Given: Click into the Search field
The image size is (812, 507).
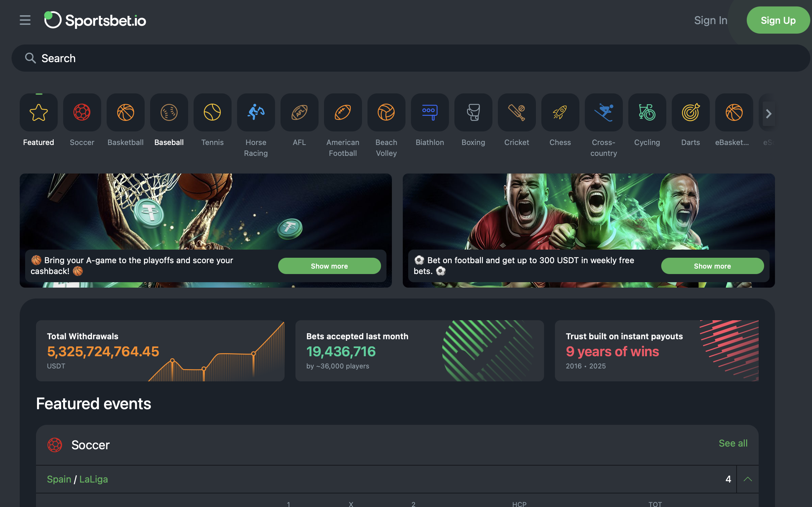Looking at the screenshot, I should [411, 58].
